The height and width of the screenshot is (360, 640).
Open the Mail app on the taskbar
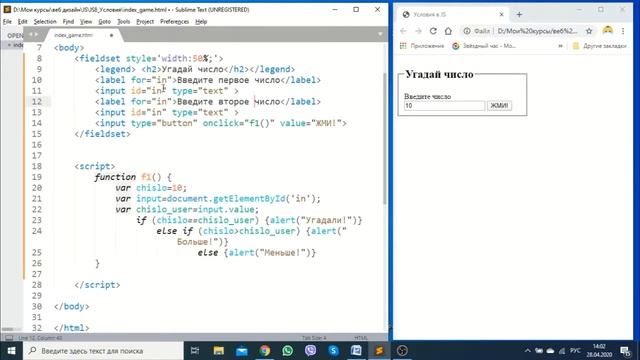pos(242,351)
